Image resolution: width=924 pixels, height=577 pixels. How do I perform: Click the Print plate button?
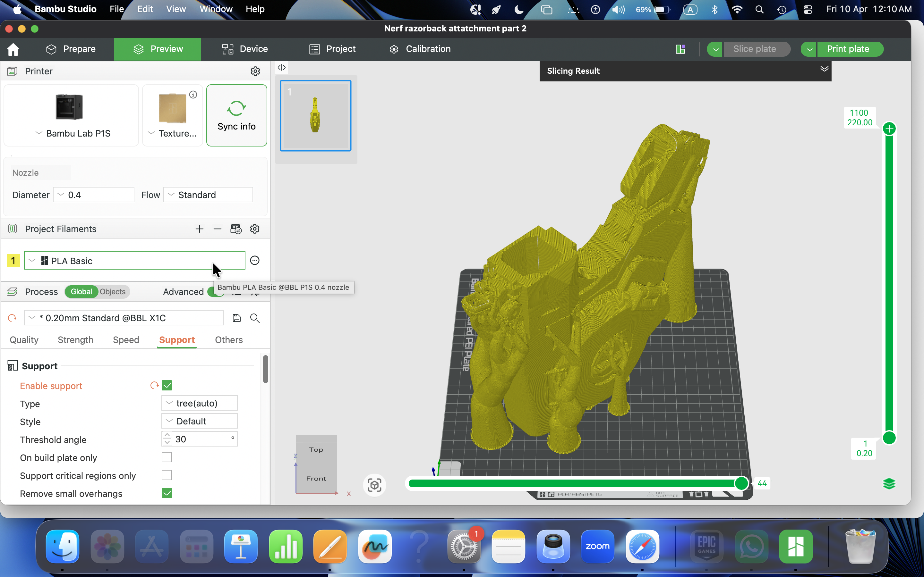[x=848, y=49]
